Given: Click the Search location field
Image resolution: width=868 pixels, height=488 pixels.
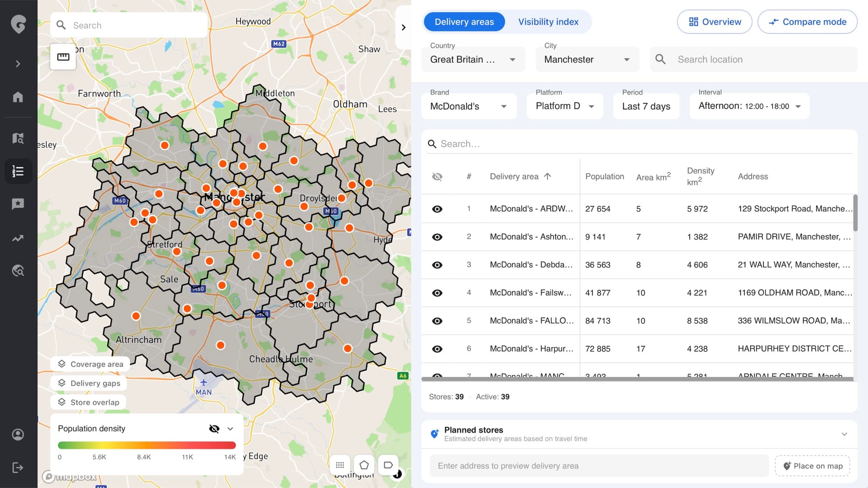Looking at the screenshot, I should tap(753, 59).
